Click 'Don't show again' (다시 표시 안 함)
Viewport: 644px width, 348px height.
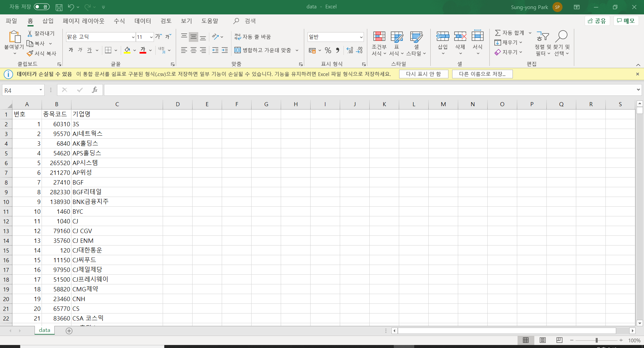[x=424, y=74]
